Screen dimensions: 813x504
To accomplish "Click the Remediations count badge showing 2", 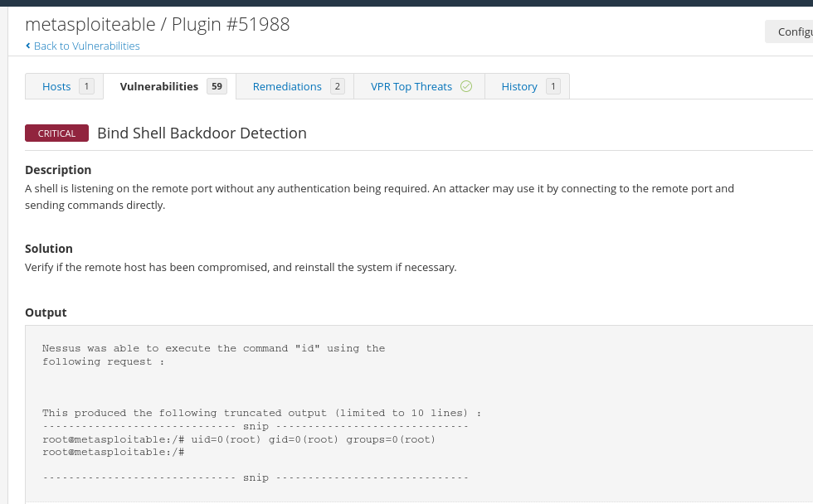I will pyautogui.click(x=337, y=86).
